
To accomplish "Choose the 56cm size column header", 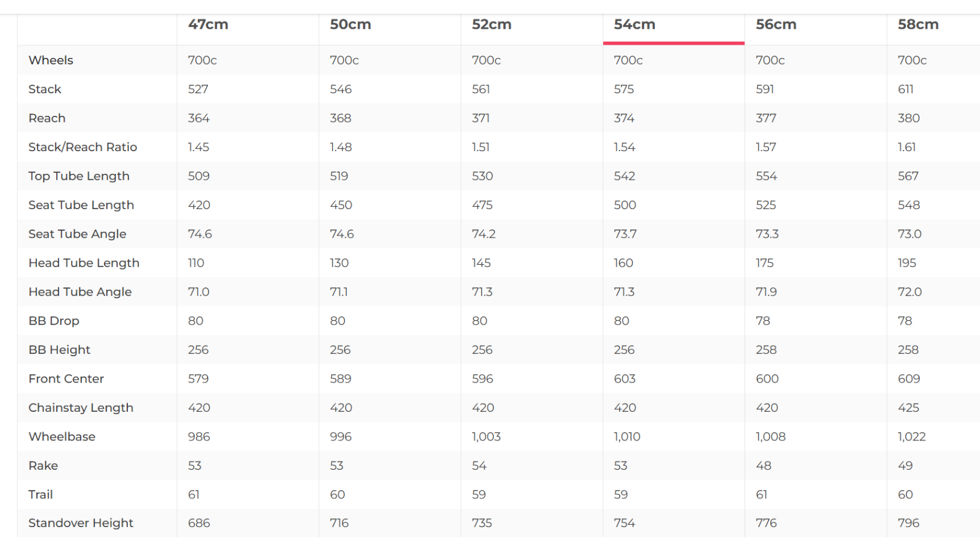I will [776, 25].
